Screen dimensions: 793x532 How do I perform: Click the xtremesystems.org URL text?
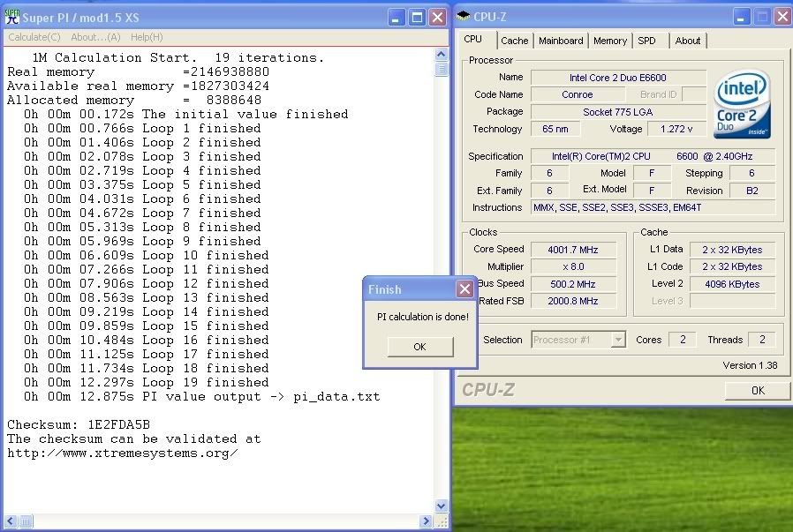pyautogui.click(x=123, y=453)
